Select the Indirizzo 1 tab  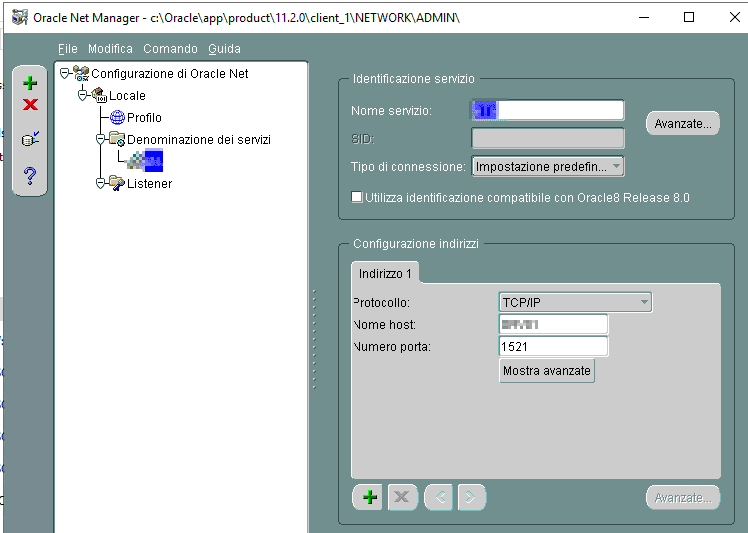pyautogui.click(x=385, y=273)
